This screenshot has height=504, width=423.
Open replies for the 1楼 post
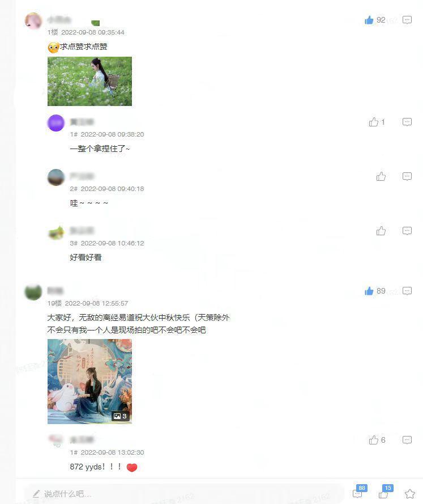[x=407, y=20]
